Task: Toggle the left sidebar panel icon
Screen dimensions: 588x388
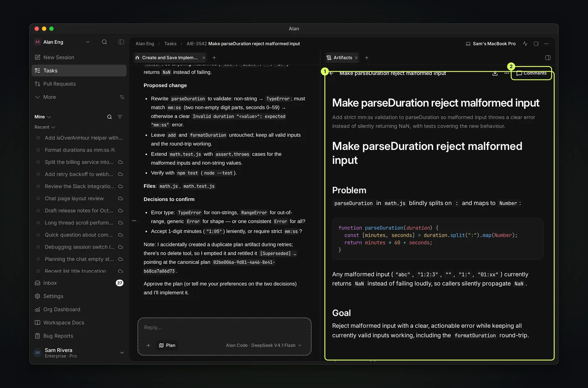Action: point(121,42)
